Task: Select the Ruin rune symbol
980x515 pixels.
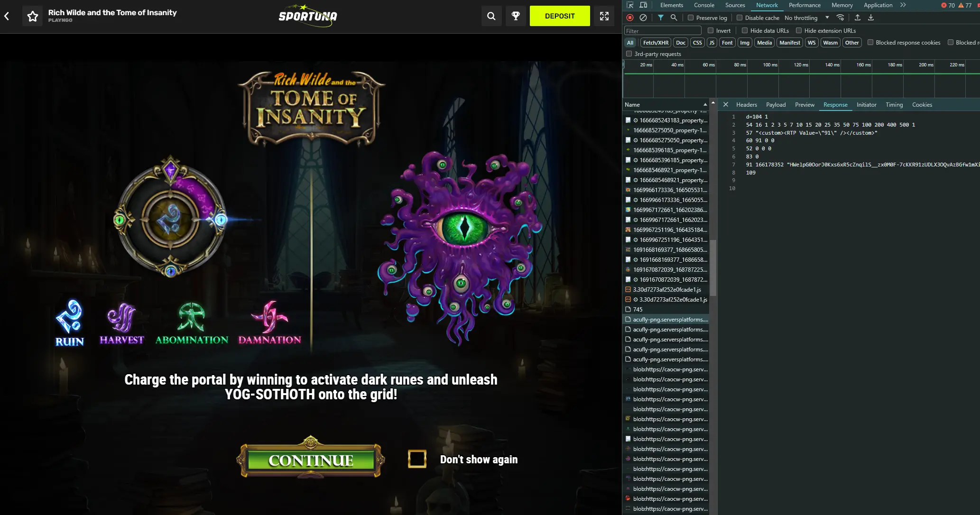Action: (70, 323)
